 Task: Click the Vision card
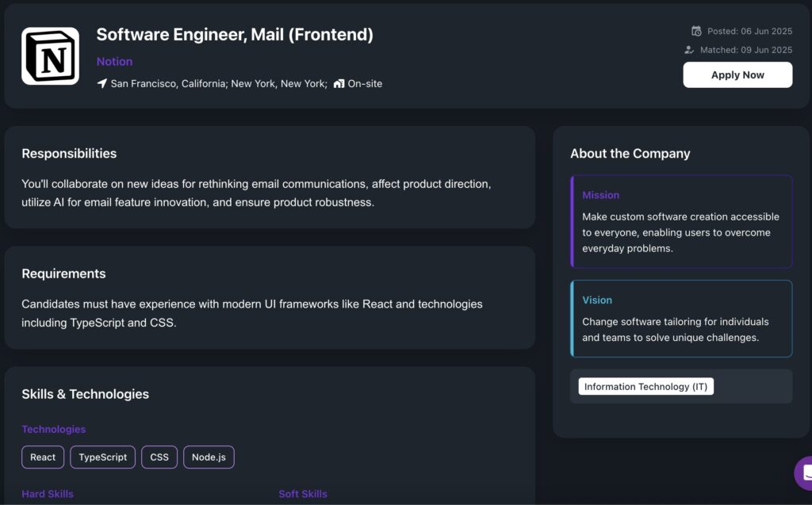click(x=681, y=319)
